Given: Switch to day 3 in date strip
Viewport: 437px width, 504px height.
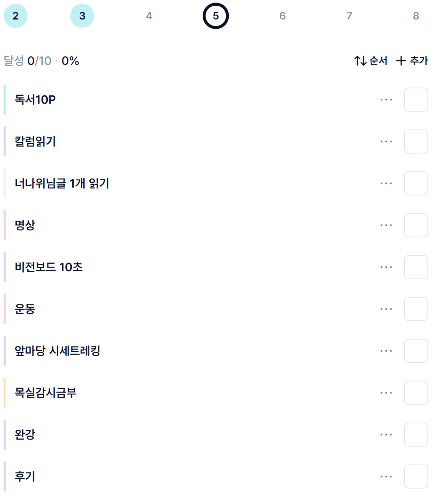Looking at the screenshot, I should 82,16.
